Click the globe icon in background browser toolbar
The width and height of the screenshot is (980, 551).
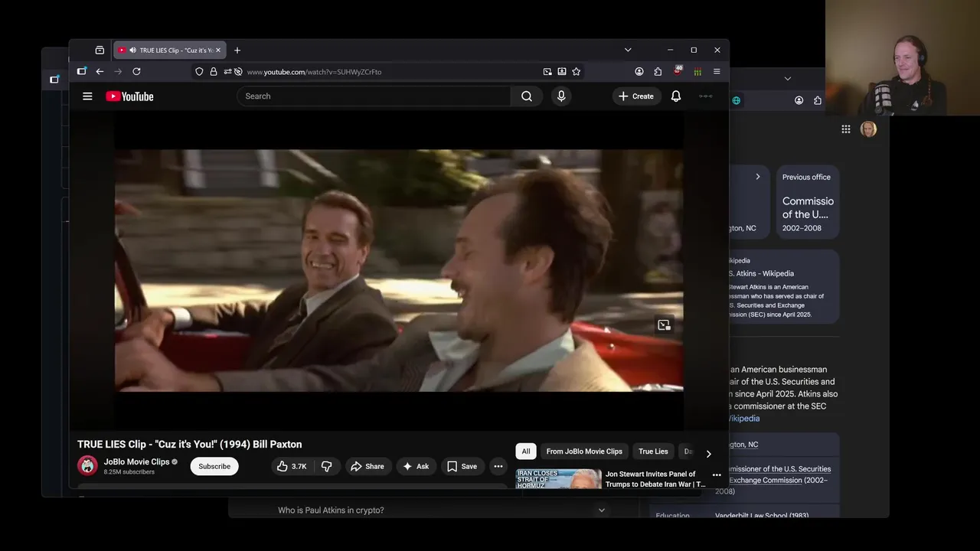tap(736, 100)
